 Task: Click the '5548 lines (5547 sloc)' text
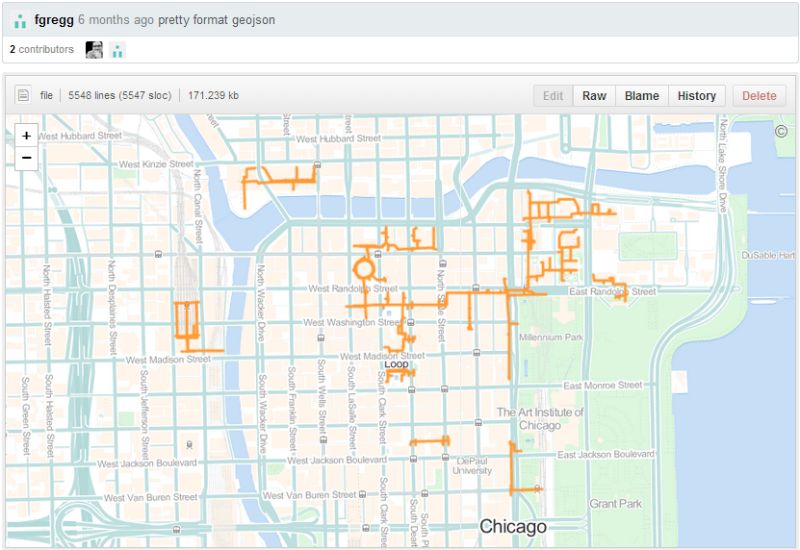(x=120, y=95)
